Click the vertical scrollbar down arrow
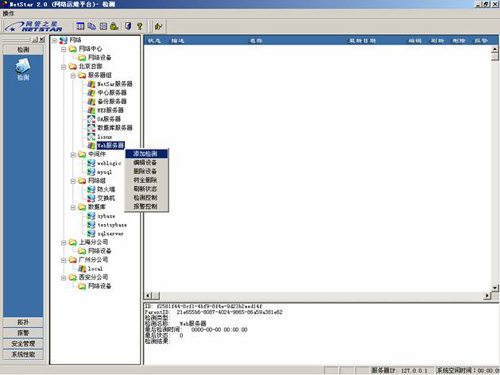The image size is (500, 375). click(495, 287)
